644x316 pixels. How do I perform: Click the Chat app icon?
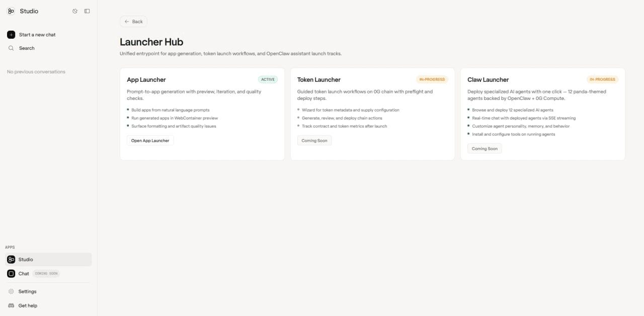11,273
